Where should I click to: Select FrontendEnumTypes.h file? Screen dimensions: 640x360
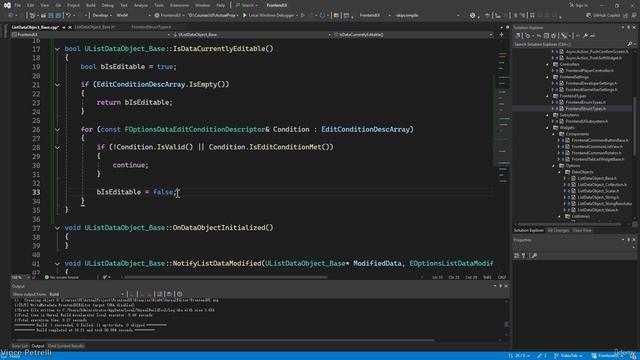[x=585, y=102]
